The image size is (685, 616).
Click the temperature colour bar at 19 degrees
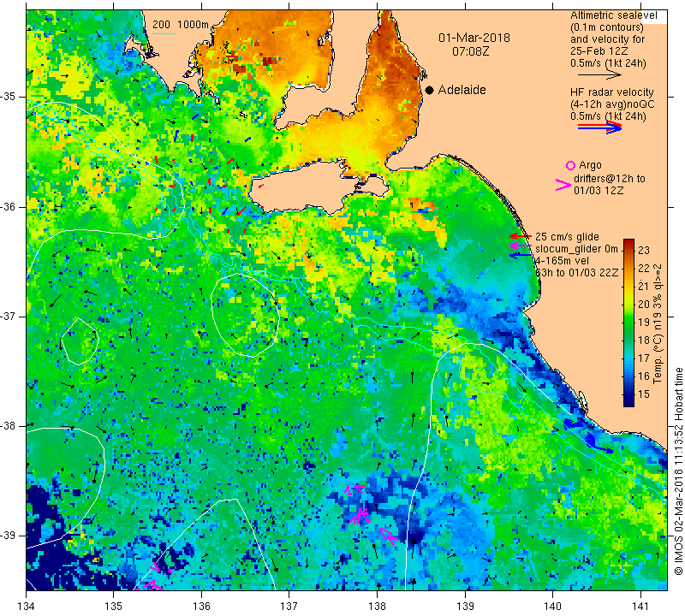(628, 323)
